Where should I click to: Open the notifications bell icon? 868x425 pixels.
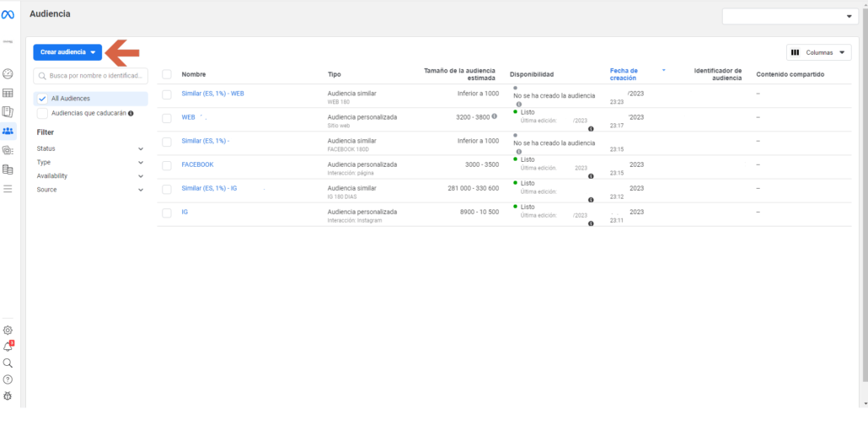[x=8, y=347]
